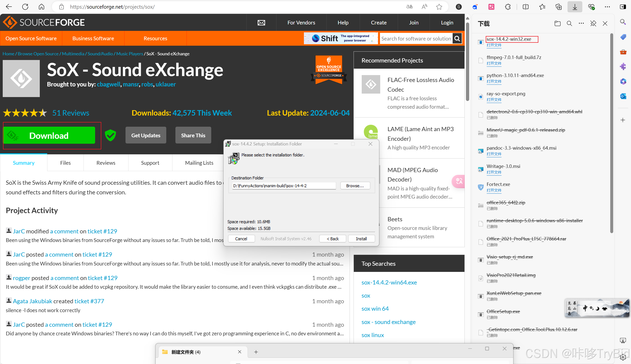Image resolution: width=631 pixels, height=364 pixels.
Task: Open the browser extensions puzzle icon
Action: pos(508,7)
